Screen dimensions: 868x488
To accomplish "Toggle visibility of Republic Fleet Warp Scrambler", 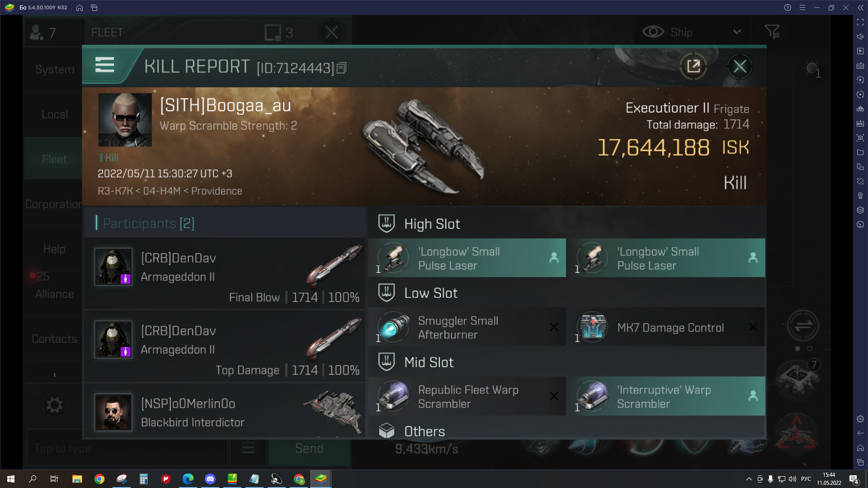I will (x=552, y=396).
